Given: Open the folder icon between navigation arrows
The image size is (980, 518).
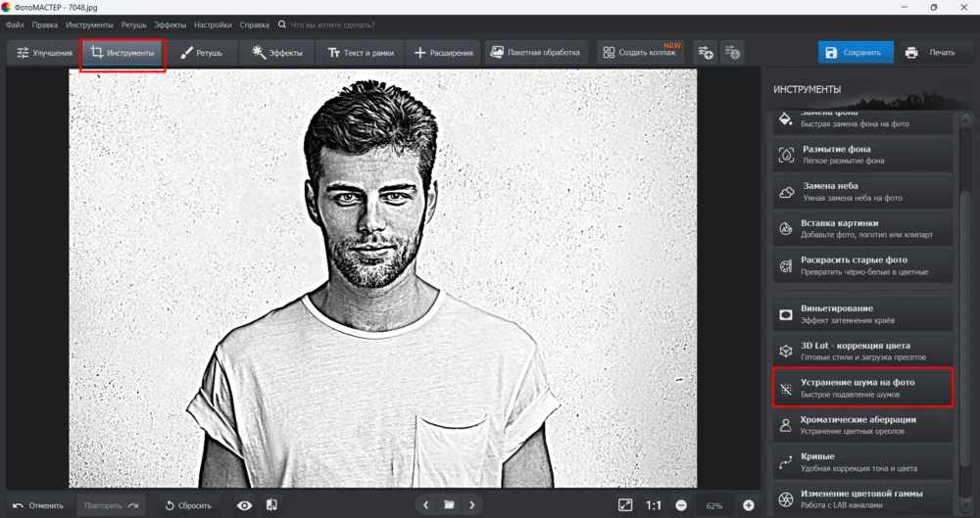Looking at the screenshot, I should (x=449, y=505).
